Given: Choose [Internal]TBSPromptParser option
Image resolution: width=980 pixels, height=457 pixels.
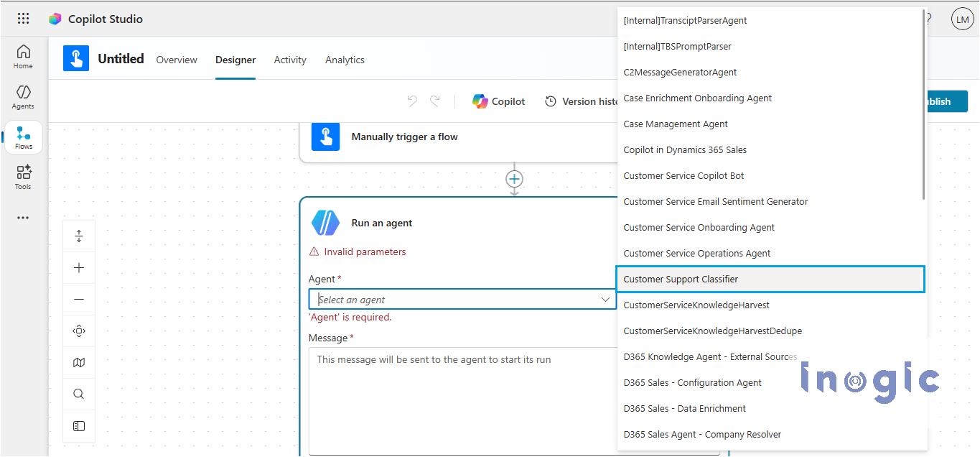Looking at the screenshot, I should tap(770, 46).
